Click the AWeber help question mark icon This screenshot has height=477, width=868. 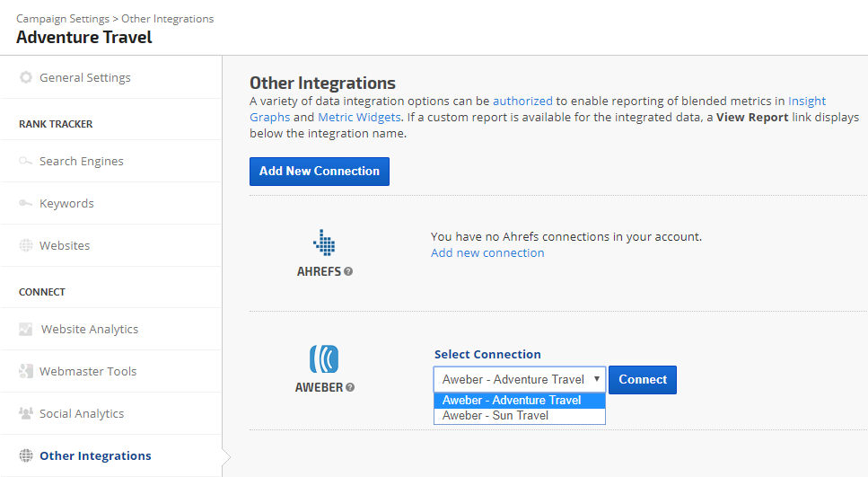pyautogui.click(x=350, y=387)
